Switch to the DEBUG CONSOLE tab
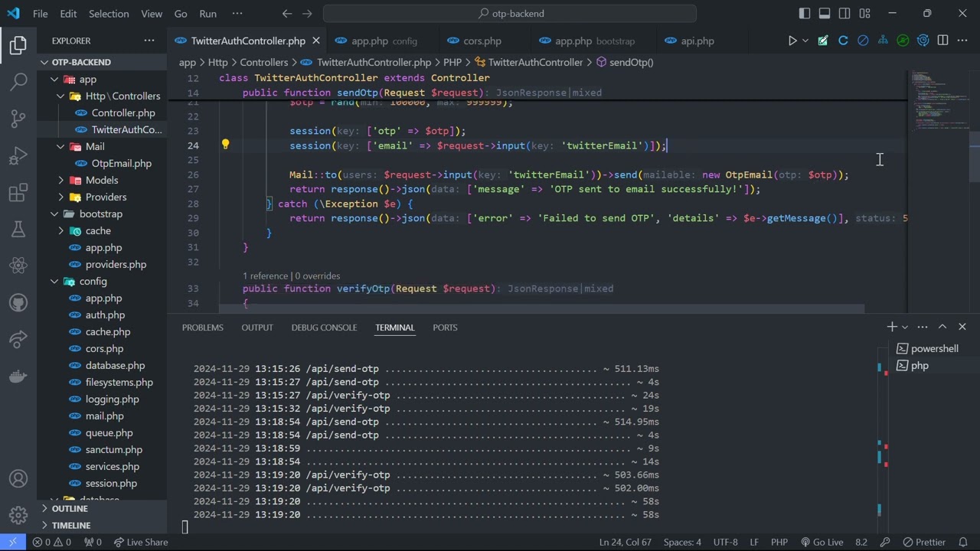980x551 pixels. [x=324, y=327]
